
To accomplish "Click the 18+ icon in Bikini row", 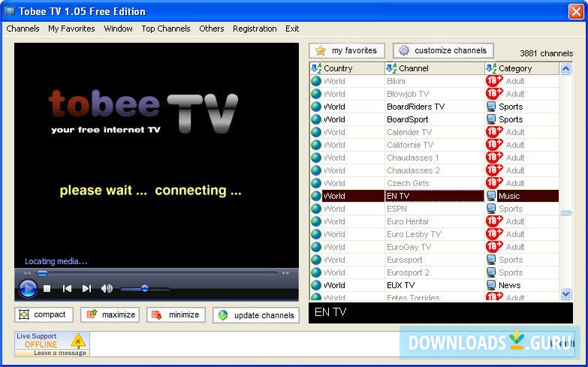I will [494, 80].
